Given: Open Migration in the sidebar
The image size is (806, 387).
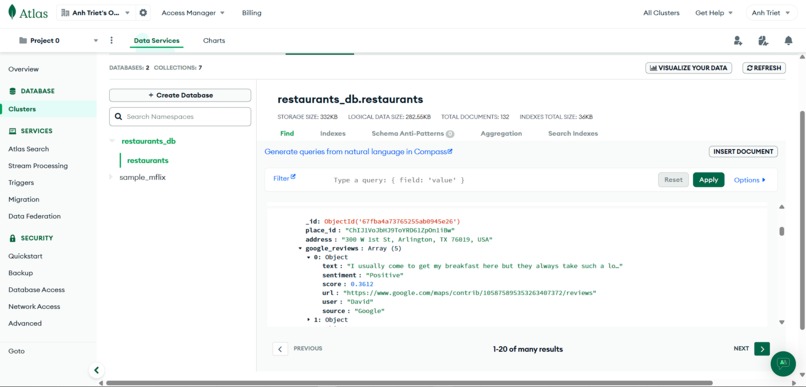Looking at the screenshot, I should [24, 199].
